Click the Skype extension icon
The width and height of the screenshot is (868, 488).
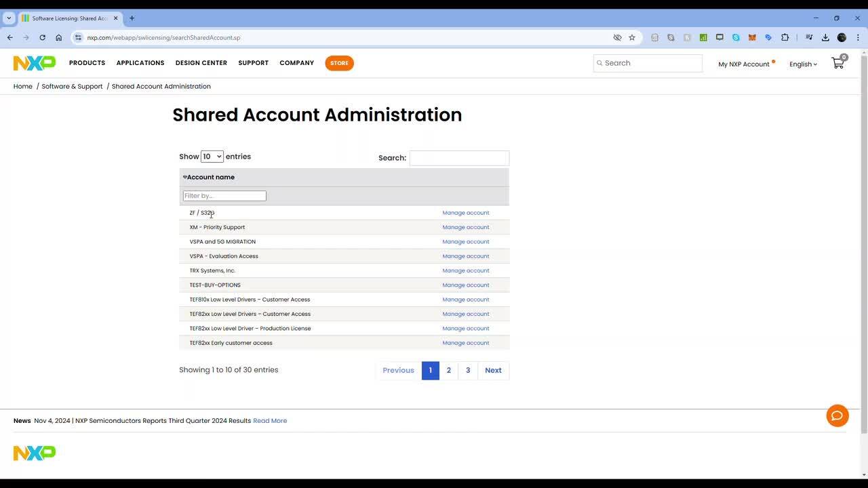pos(736,38)
